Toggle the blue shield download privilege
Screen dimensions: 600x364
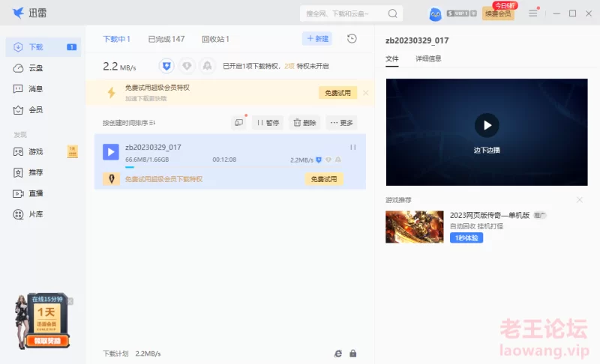pyautogui.click(x=166, y=66)
